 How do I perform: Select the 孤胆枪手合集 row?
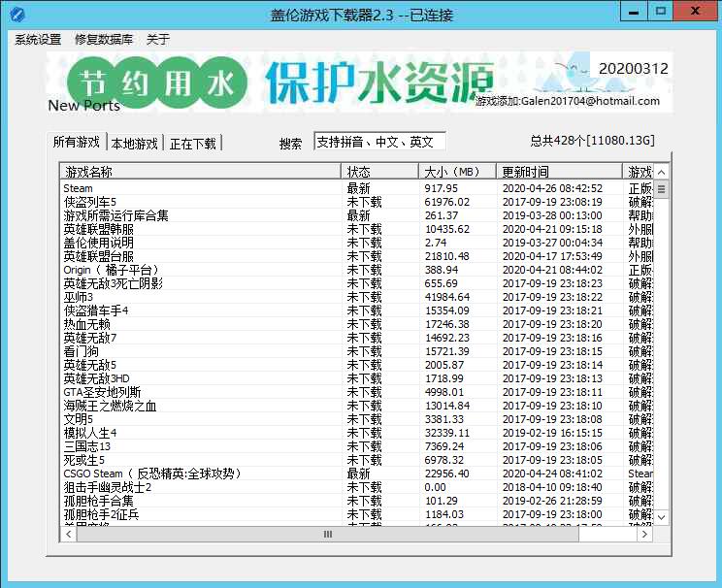click(357, 501)
